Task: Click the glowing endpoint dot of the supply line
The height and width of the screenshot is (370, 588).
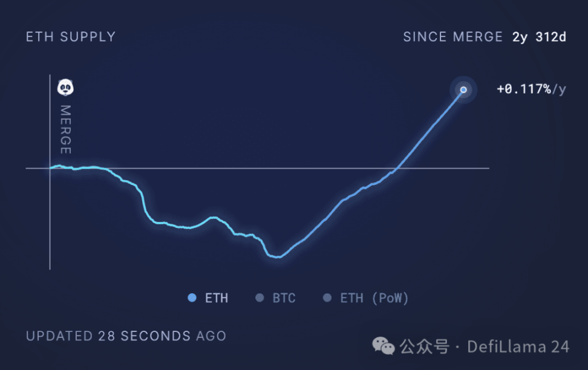Action: click(463, 90)
